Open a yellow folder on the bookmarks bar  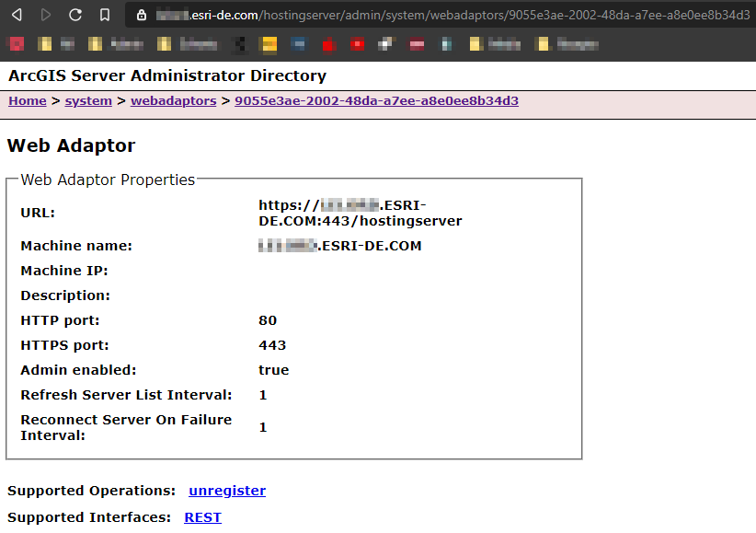(44, 43)
